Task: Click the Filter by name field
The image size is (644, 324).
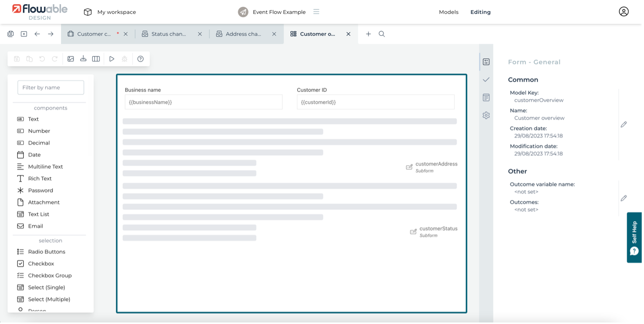Action: (x=51, y=88)
